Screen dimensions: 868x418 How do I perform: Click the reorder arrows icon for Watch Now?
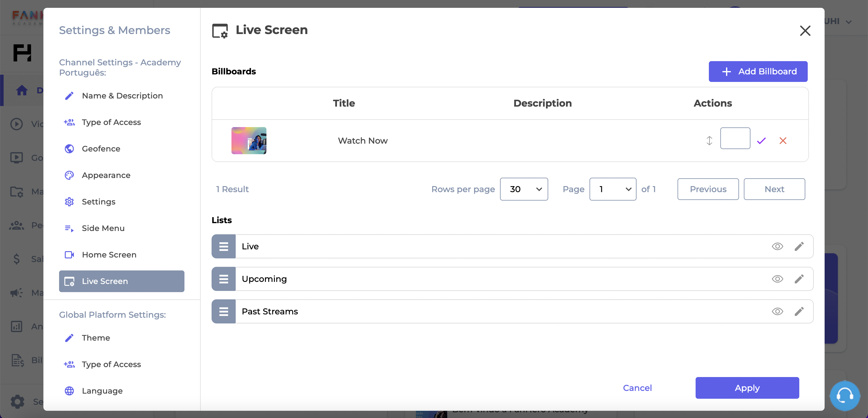click(710, 140)
